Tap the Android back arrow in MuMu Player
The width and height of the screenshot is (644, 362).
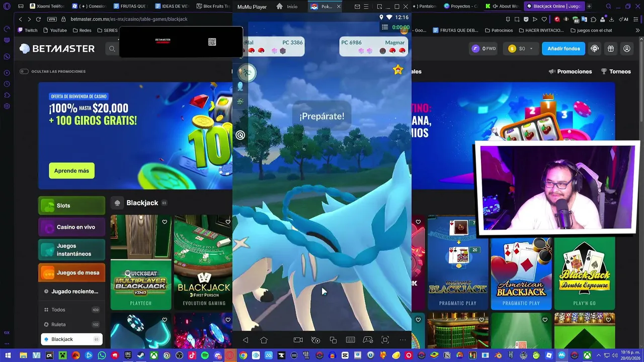click(x=246, y=340)
